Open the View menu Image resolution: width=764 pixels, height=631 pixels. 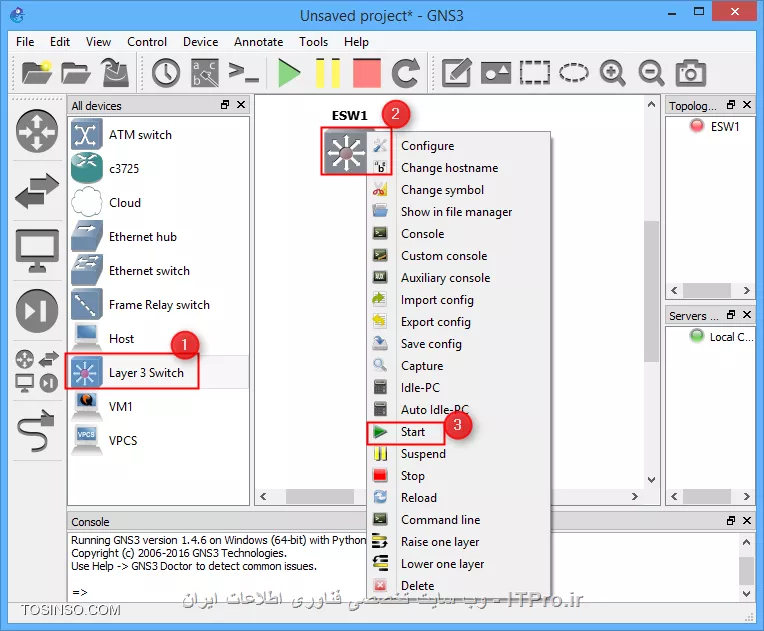98,42
